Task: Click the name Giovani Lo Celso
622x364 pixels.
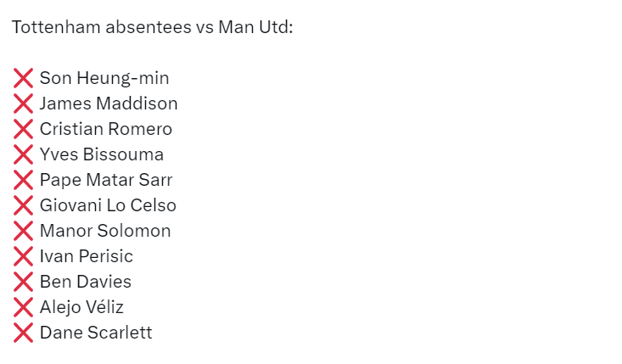Action: [x=108, y=205]
